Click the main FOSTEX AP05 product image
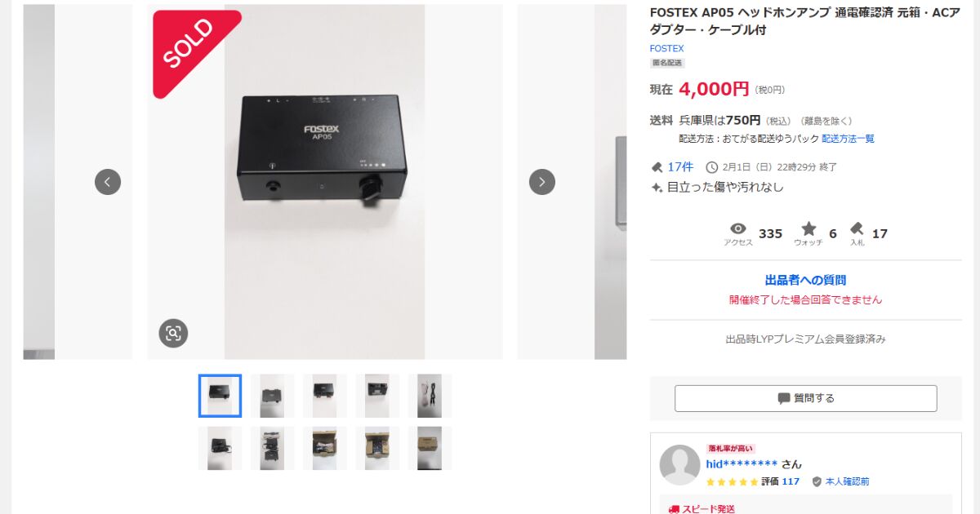Viewport: 980px width, 514px height. [x=324, y=181]
